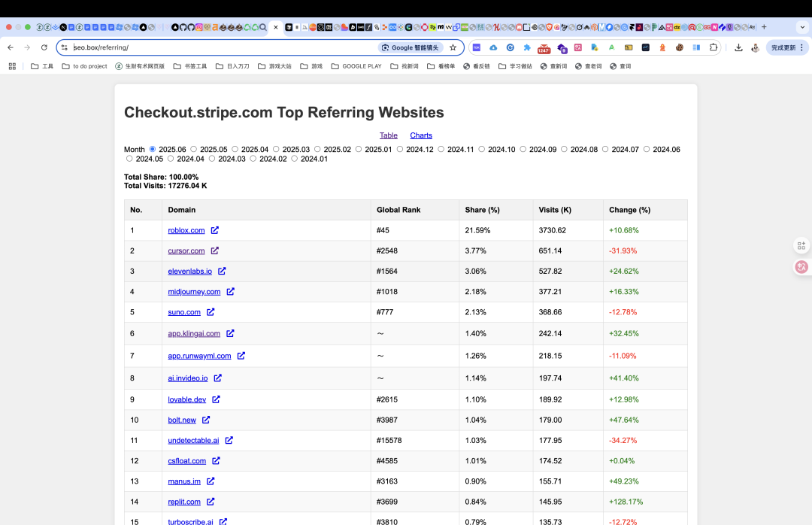
Task: Open elevenlabs.io external link icon
Action: [222, 271]
